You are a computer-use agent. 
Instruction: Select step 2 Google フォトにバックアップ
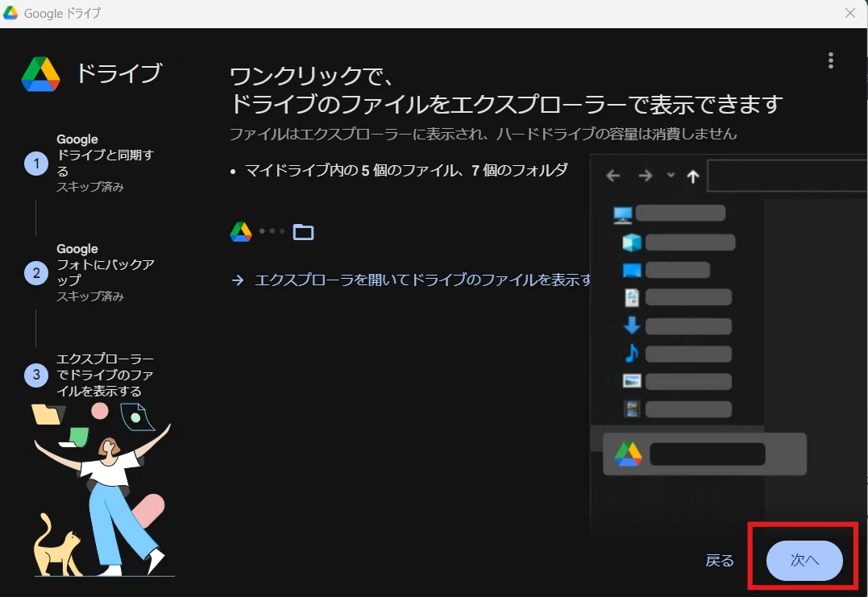point(89,273)
